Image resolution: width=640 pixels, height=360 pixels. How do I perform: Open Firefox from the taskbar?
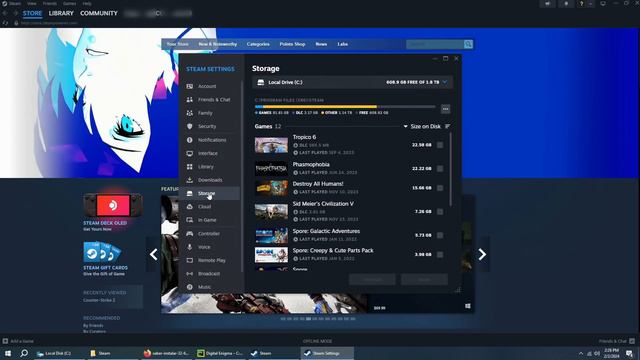tap(167, 353)
